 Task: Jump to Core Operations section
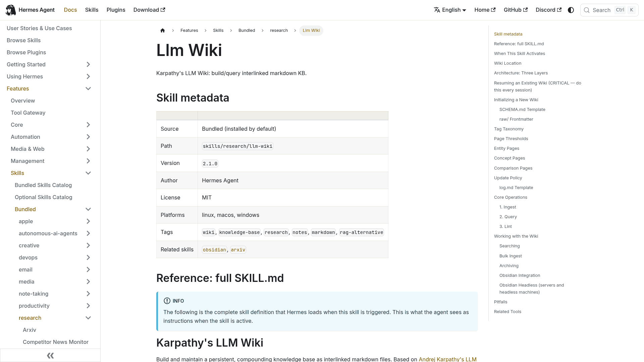click(x=511, y=197)
